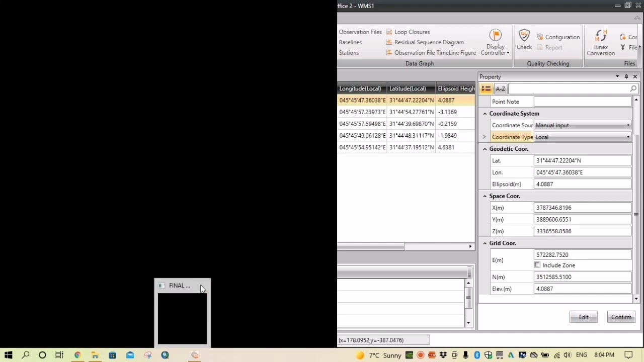Collapse the Space Coor. section

(485, 196)
